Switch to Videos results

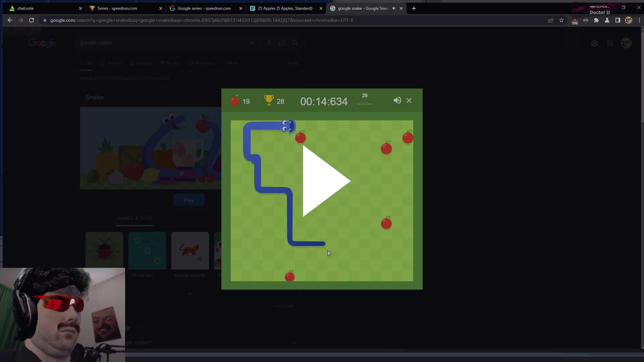click(111, 63)
